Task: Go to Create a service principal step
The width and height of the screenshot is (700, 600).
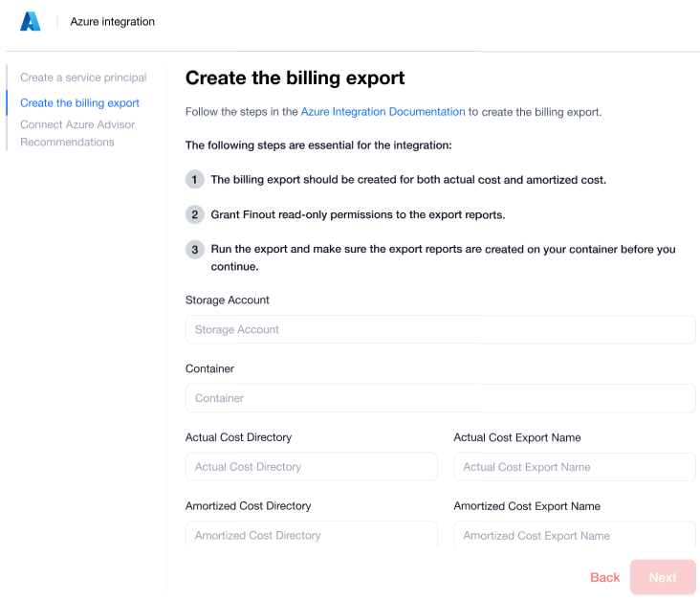Action: [x=83, y=78]
